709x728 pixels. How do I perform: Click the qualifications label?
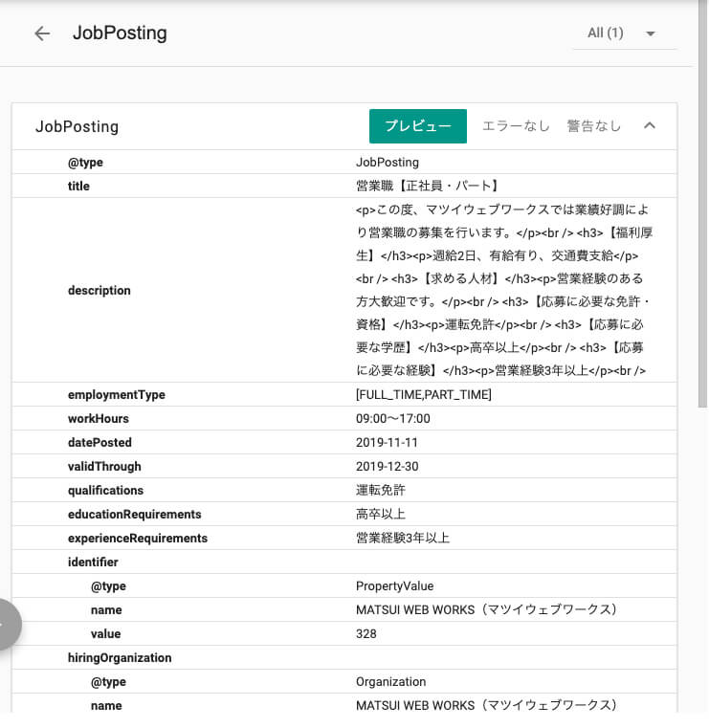pyautogui.click(x=105, y=491)
